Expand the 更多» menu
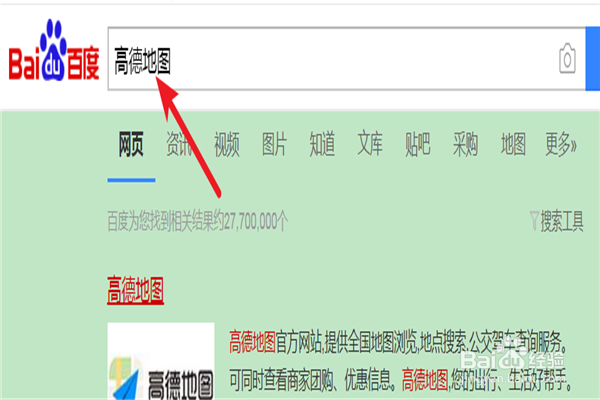Screen dimensions: 600x400 coord(561,144)
